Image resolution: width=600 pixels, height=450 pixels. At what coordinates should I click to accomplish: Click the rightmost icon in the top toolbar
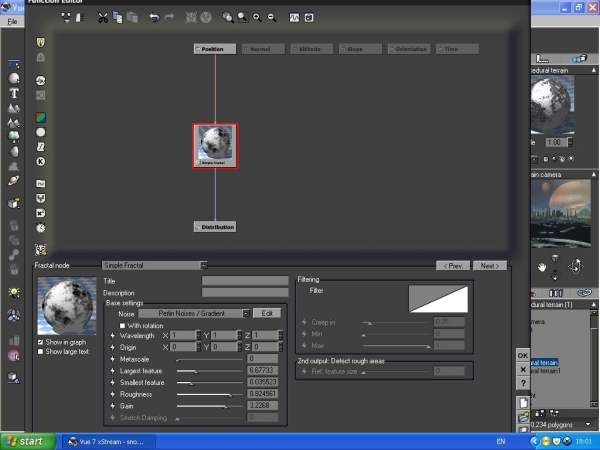click(309, 18)
